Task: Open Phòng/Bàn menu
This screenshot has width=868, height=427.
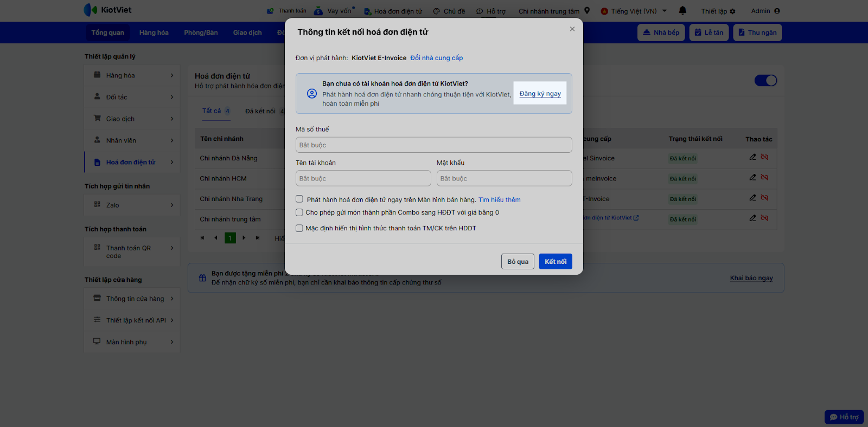Action: 201,33
